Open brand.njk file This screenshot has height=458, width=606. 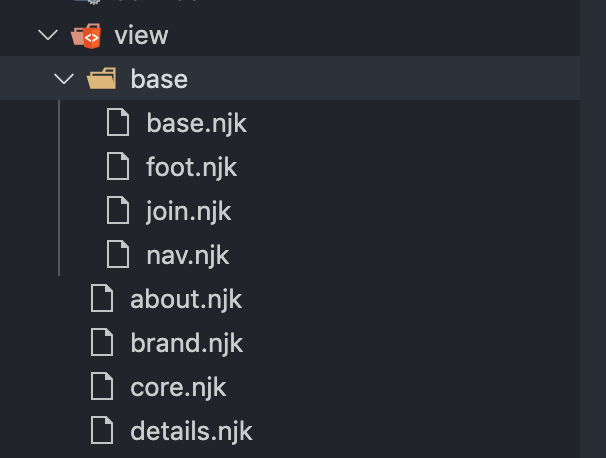tap(186, 343)
